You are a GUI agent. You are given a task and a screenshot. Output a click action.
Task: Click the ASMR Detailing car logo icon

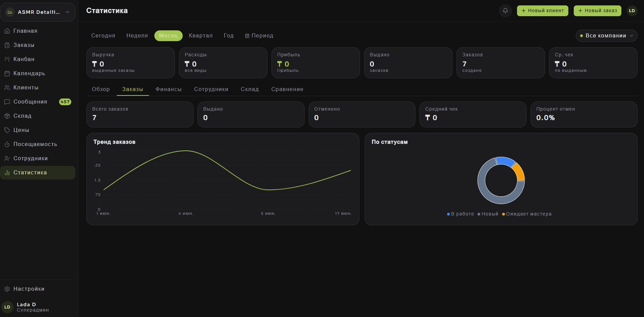point(10,12)
